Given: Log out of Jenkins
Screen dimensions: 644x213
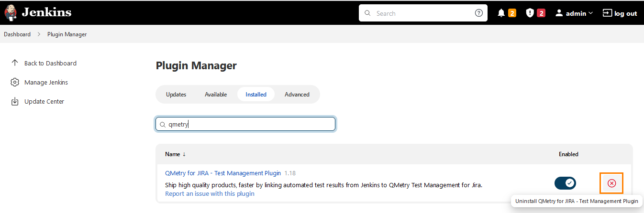Looking at the screenshot, I should 620,13.
